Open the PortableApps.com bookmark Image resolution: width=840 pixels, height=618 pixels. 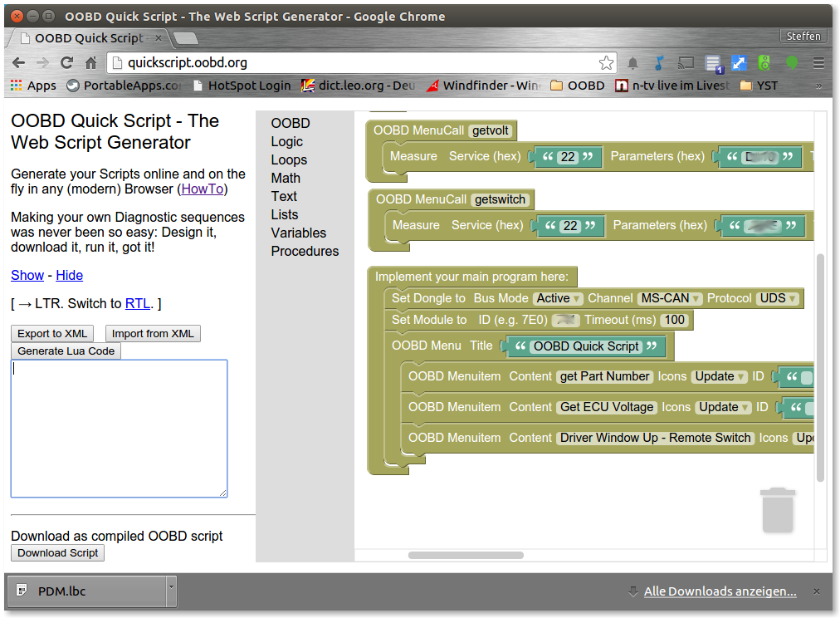(125, 86)
